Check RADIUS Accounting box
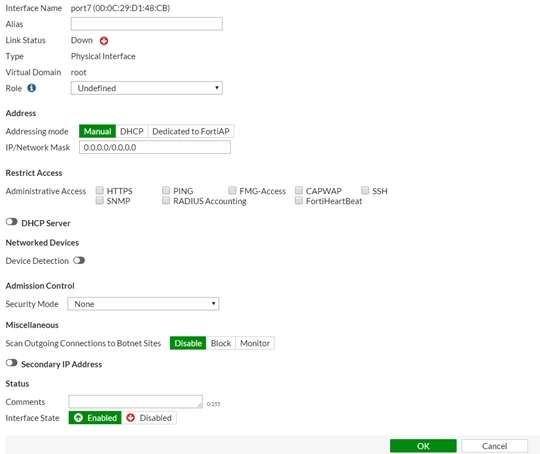 pos(166,200)
